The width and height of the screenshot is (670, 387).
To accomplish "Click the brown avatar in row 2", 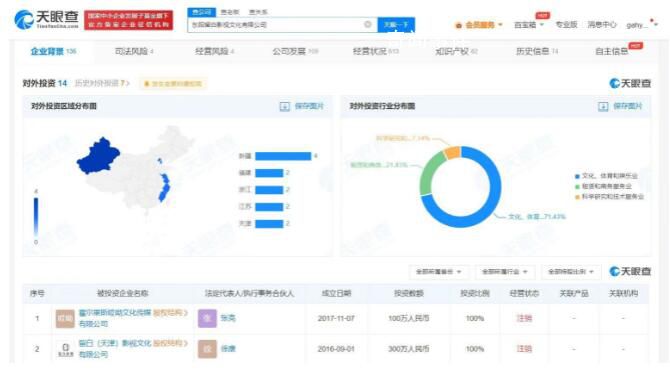I will 207,349.
